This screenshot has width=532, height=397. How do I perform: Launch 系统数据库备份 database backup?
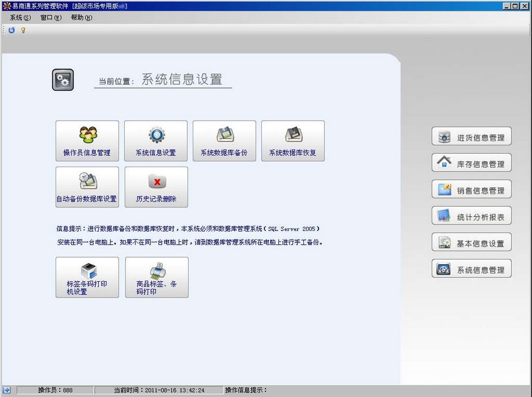point(224,141)
